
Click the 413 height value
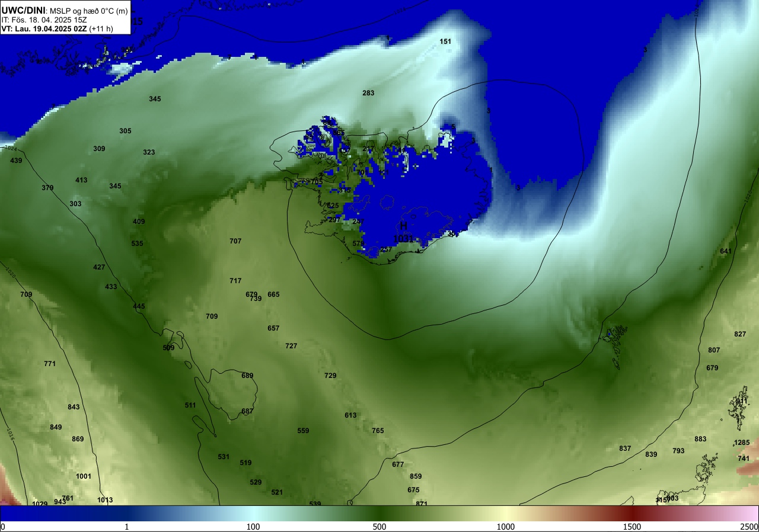pyautogui.click(x=81, y=180)
